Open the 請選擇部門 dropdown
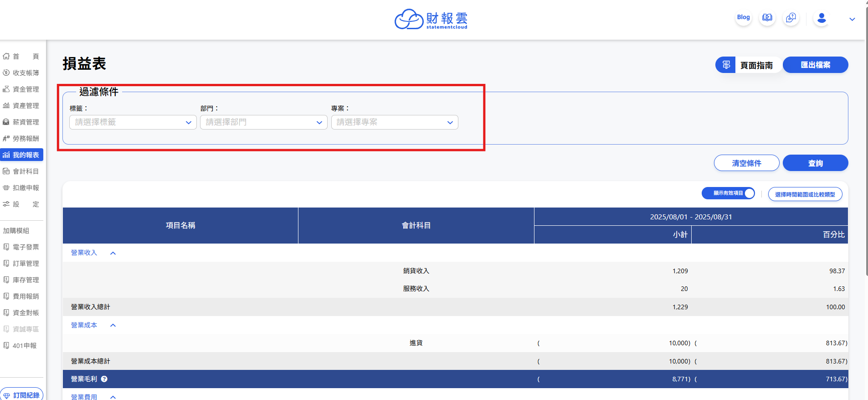 click(263, 122)
